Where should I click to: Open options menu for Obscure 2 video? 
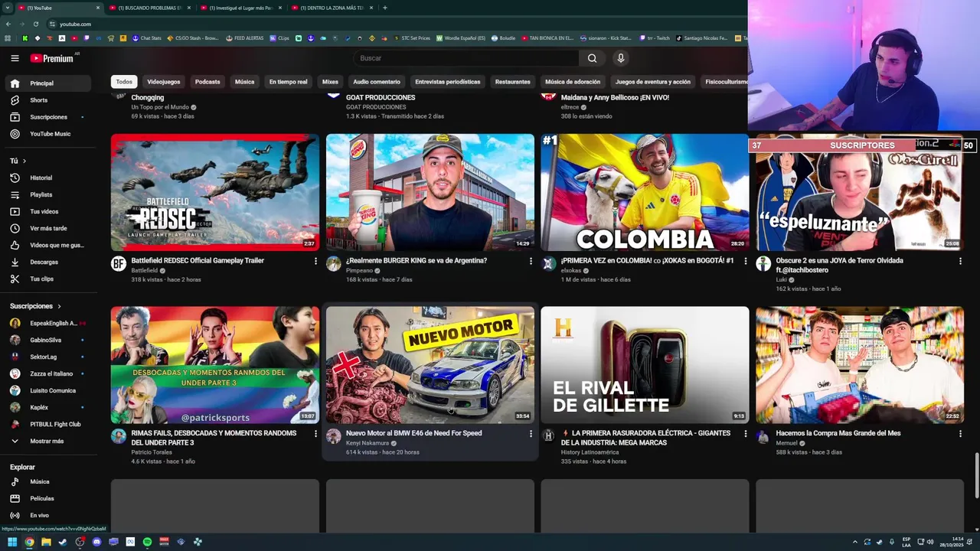click(961, 261)
